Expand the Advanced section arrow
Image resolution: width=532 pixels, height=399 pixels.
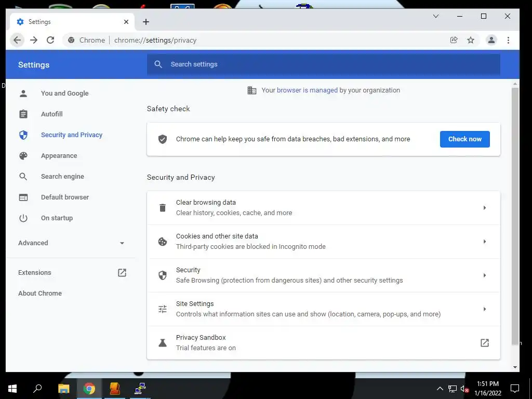click(122, 243)
